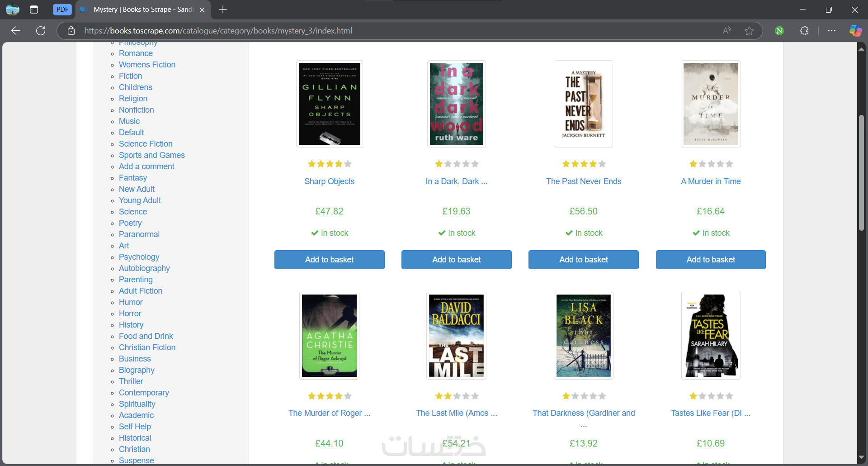Image resolution: width=868 pixels, height=466 pixels.
Task: Open The Past Never Ends cover
Action: tap(584, 104)
